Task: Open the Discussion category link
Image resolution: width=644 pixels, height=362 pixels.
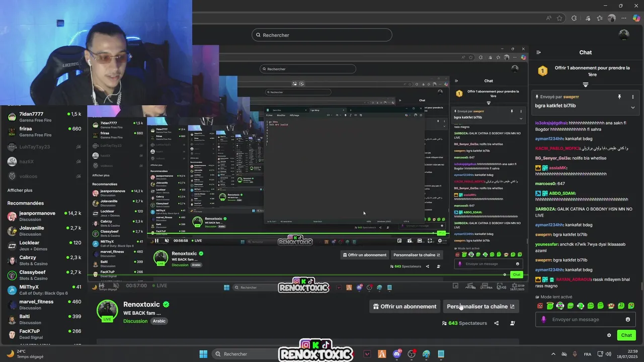Action: click(135, 321)
